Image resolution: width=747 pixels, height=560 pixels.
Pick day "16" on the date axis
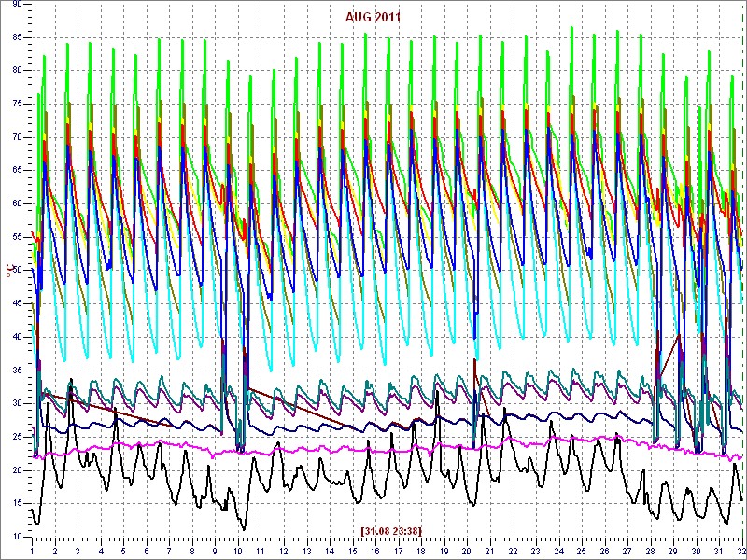pos(375,551)
